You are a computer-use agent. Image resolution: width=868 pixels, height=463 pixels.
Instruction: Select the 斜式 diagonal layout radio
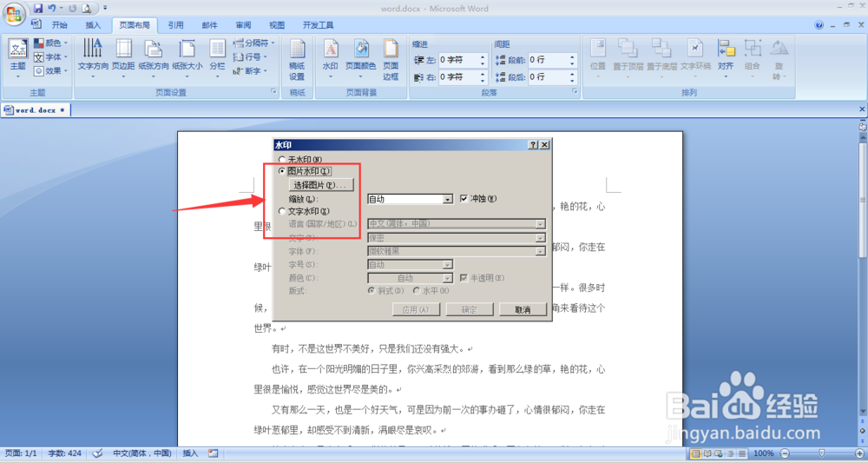pos(372,291)
